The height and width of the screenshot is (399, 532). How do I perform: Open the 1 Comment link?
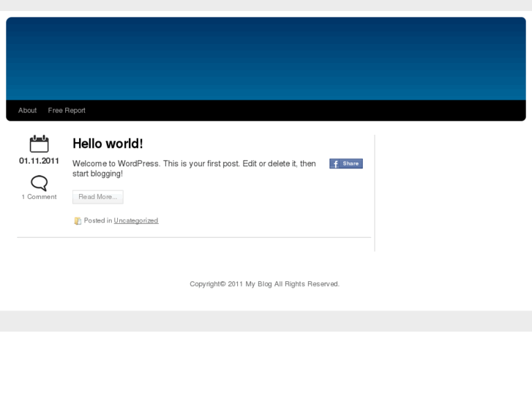tap(40, 197)
